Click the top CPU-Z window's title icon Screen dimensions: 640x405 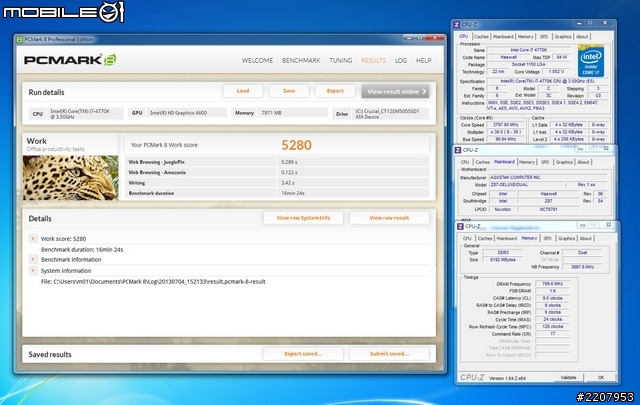point(457,24)
